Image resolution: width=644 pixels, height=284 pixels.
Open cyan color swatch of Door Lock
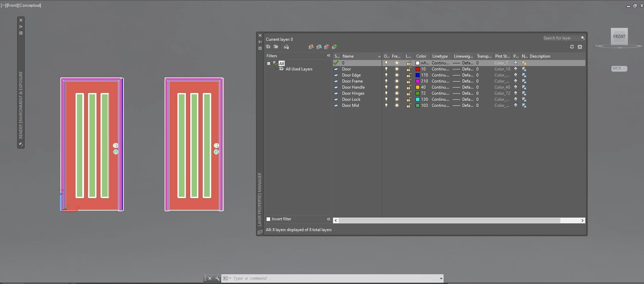click(x=418, y=99)
